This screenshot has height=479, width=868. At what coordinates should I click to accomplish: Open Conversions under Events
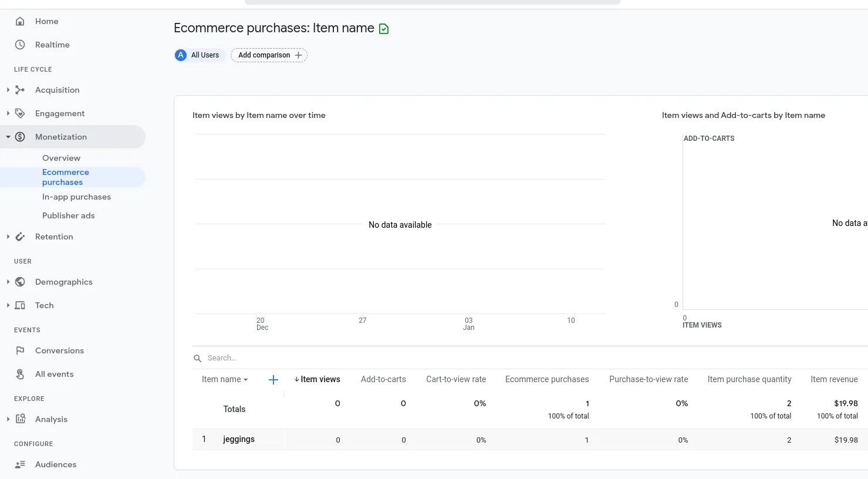point(59,350)
